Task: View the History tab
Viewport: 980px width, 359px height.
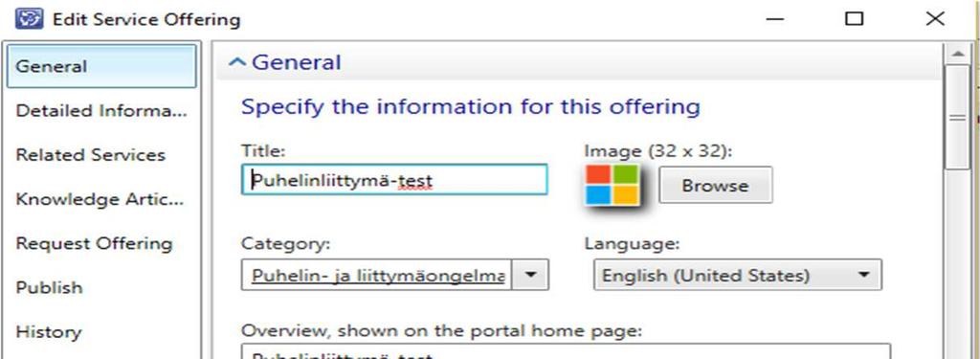Action: [x=101, y=331]
